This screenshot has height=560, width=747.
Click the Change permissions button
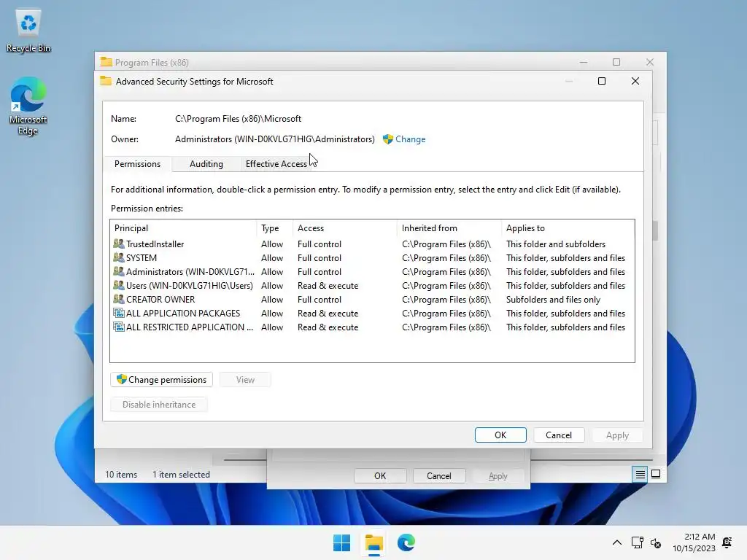click(x=161, y=379)
